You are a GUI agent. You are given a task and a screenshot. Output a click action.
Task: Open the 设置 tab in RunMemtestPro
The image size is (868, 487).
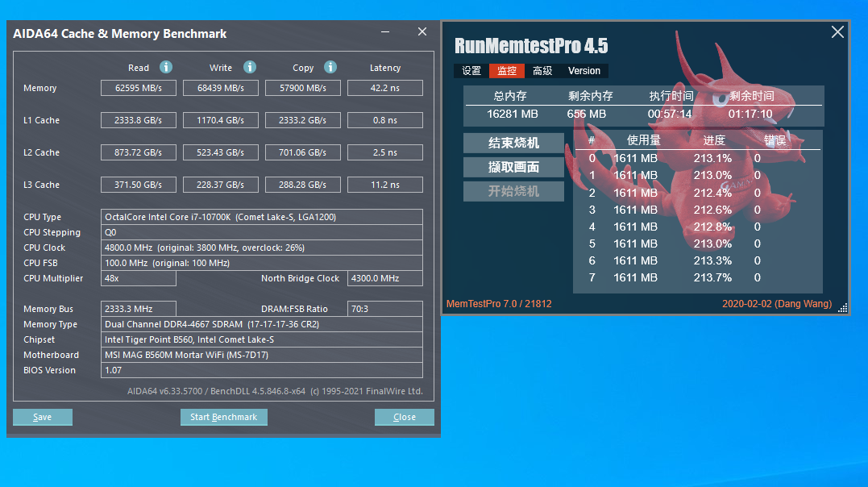click(x=471, y=71)
